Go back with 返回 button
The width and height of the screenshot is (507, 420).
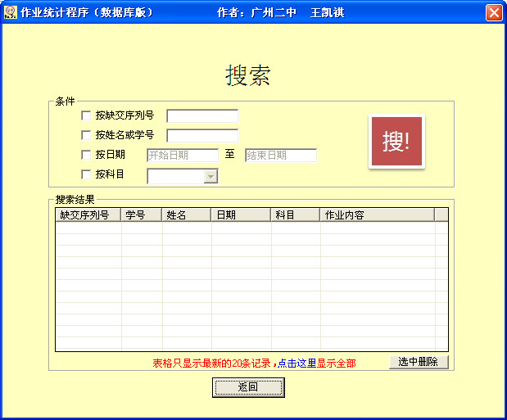[248, 387]
